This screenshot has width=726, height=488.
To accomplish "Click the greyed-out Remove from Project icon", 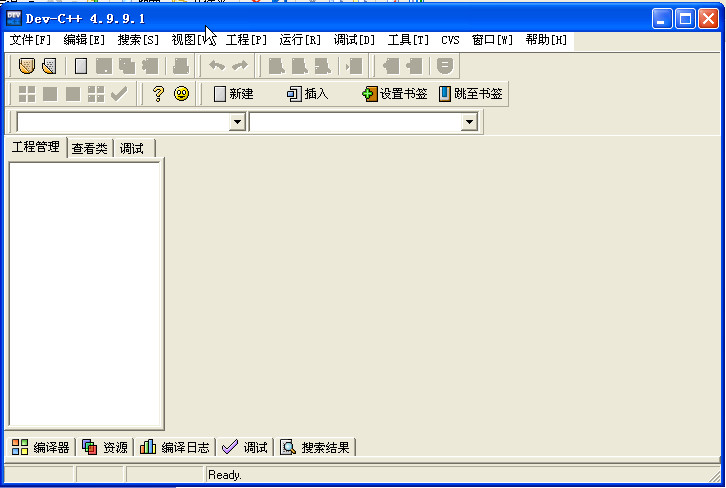I will point(414,66).
